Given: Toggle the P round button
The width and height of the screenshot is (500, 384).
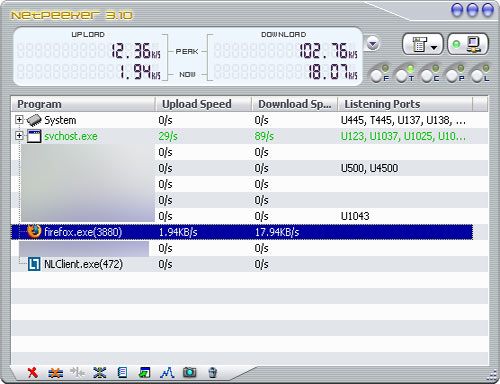Looking at the screenshot, I should point(452,76).
